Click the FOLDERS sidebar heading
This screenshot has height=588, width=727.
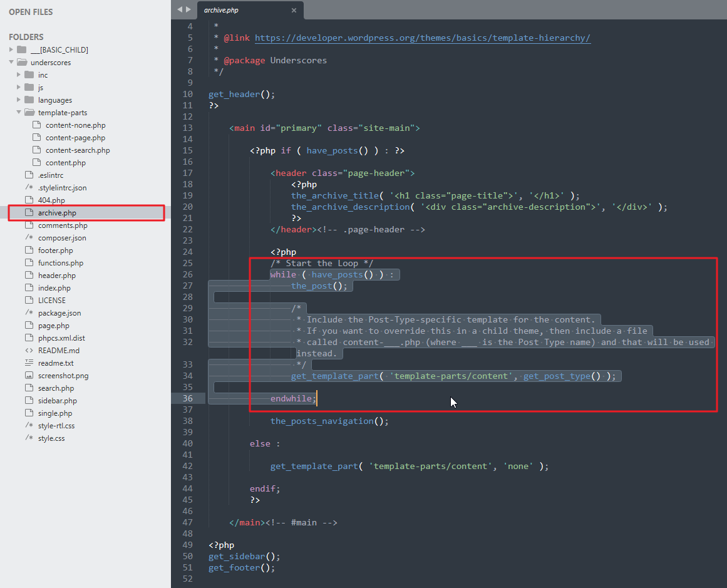point(26,37)
